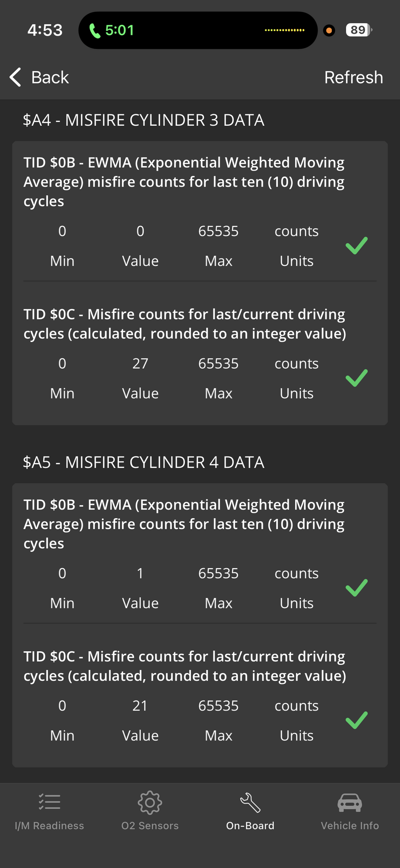The height and width of the screenshot is (868, 400).
Task: Tap the Cylinder 3 misfire value 27
Action: pos(140,363)
